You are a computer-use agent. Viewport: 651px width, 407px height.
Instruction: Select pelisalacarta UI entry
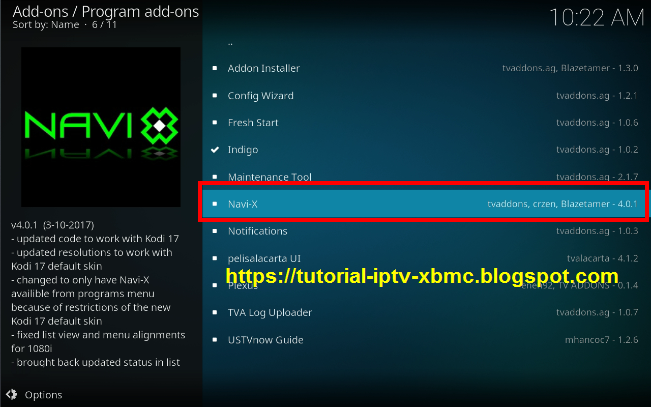[x=424, y=258]
